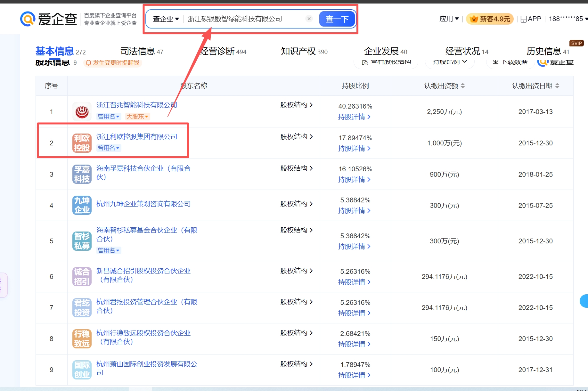Open 持股详情 under 16.10526%
The image size is (588, 391).
[x=354, y=180]
